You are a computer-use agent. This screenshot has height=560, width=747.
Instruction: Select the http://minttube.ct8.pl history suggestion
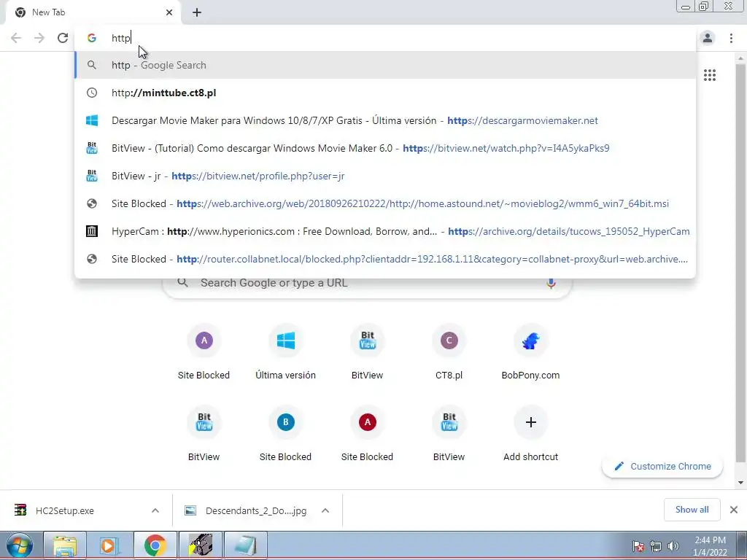(x=385, y=93)
